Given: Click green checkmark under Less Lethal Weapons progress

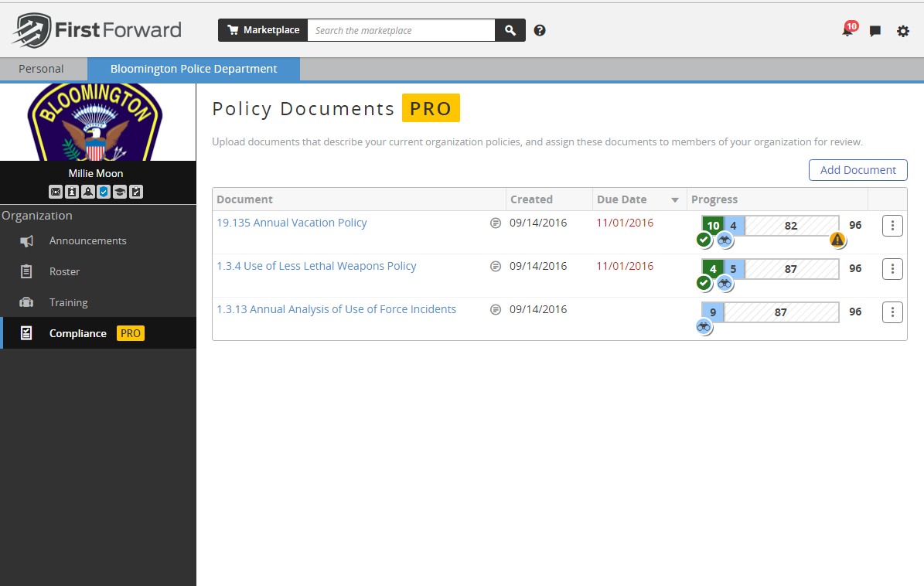Looking at the screenshot, I should click(704, 283).
